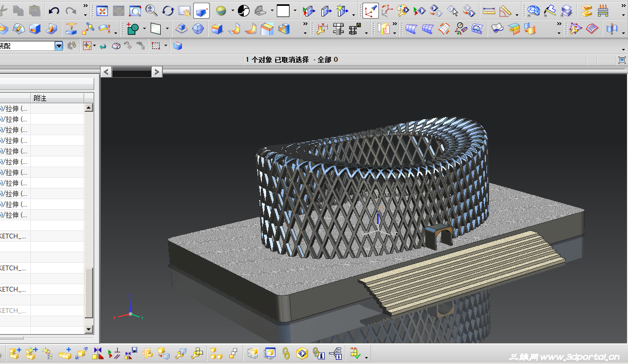Click the Through curves surface icon

411,29
